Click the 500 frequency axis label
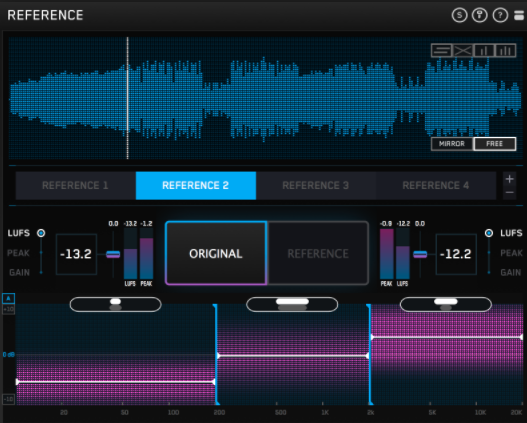This screenshot has width=527, height=423. click(281, 412)
